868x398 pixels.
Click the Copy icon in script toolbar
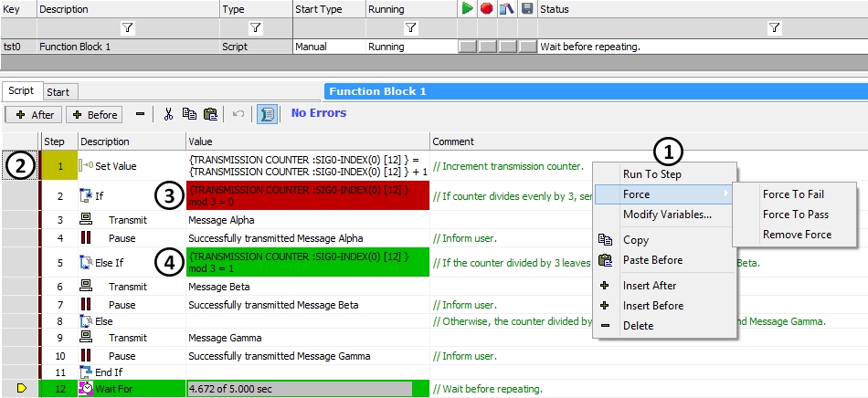189,114
